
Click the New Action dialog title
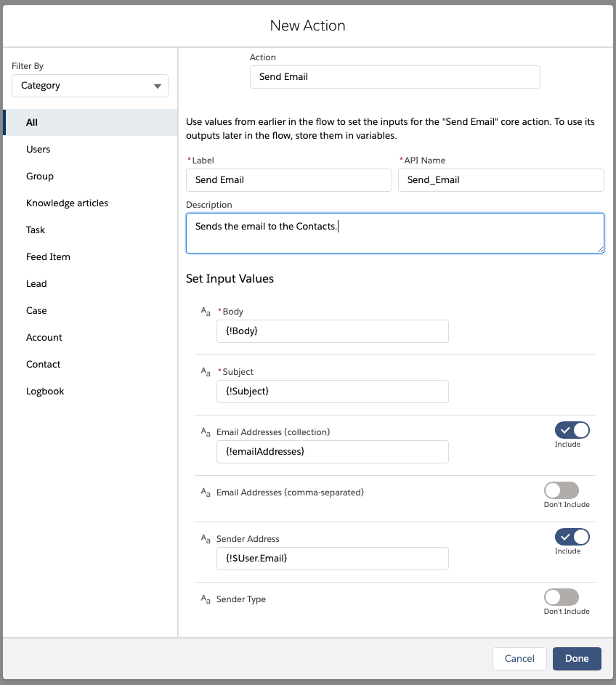(x=307, y=25)
